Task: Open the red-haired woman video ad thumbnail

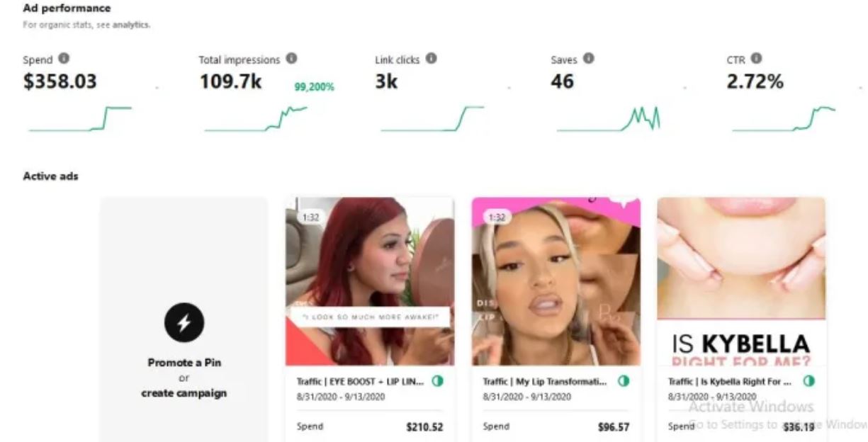Action: point(369,281)
